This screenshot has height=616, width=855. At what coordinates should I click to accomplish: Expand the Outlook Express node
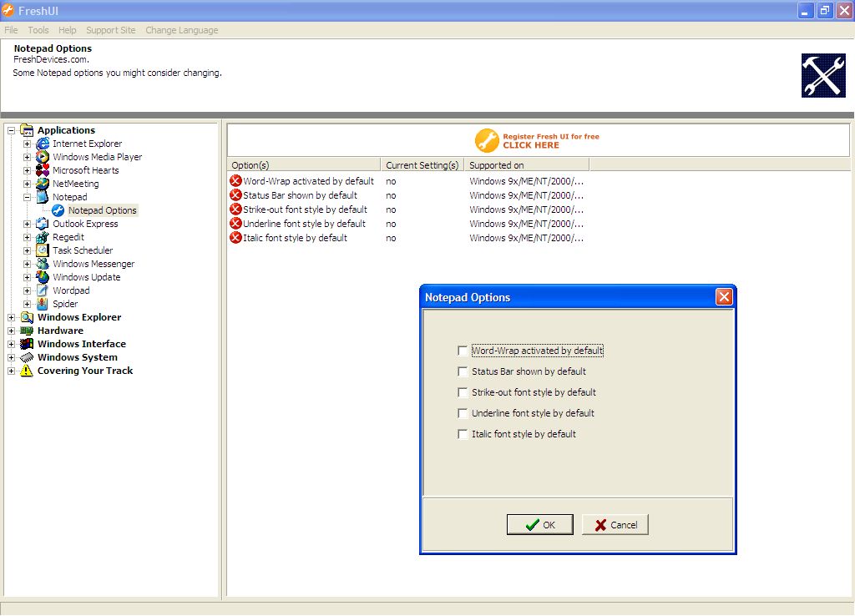[27, 224]
